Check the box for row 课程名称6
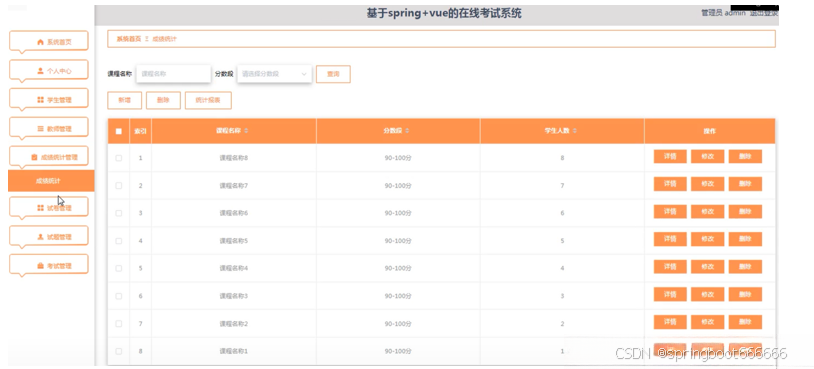This screenshot has width=814, height=369. [x=118, y=213]
